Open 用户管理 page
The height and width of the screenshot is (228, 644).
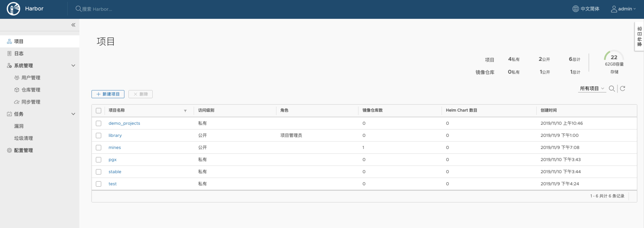(x=31, y=78)
